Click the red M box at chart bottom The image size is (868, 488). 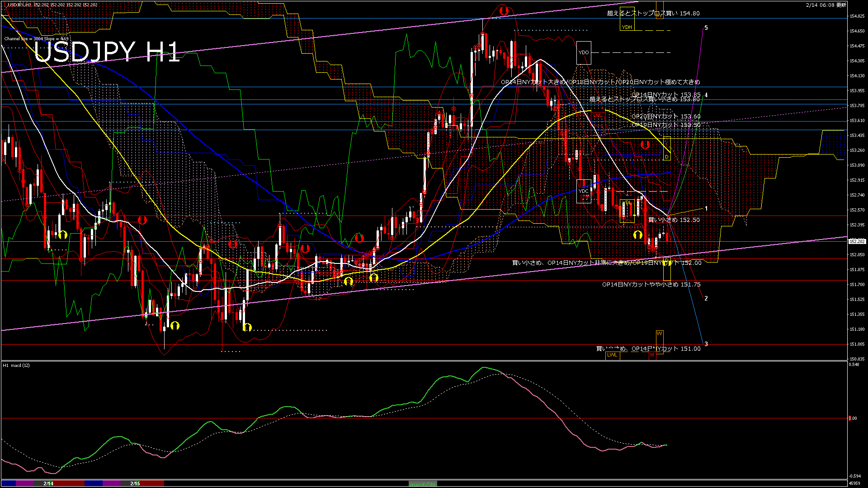(652, 355)
